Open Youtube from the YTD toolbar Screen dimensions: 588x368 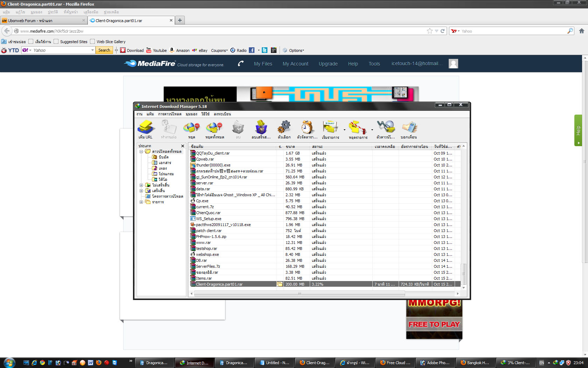[156, 50]
